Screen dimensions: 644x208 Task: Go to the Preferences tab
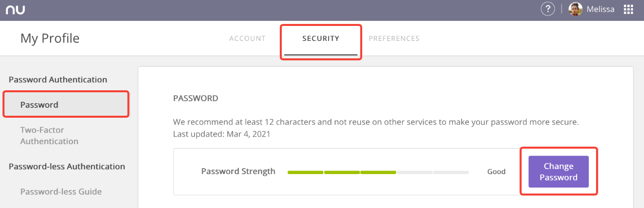pyautogui.click(x=394, y=38)
